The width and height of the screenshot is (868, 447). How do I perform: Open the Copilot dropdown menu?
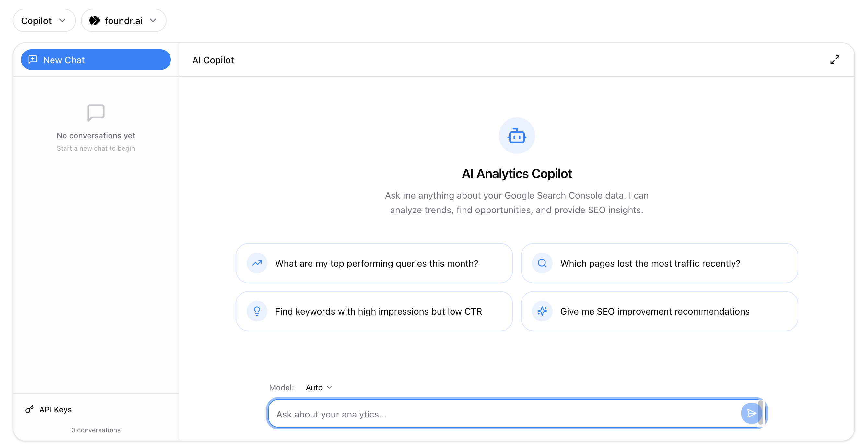click(x=44, y=20)
